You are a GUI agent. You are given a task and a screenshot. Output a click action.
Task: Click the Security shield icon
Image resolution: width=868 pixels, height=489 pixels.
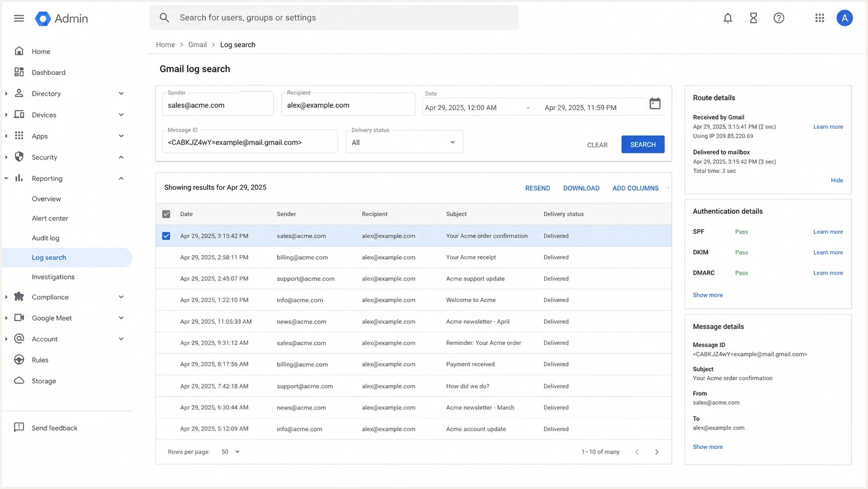pyautogui.click(x=19, y=157)
